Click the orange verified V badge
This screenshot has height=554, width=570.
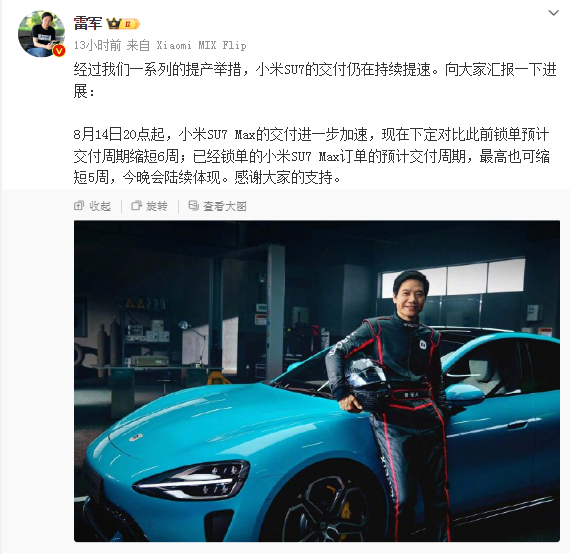point(59,51)
